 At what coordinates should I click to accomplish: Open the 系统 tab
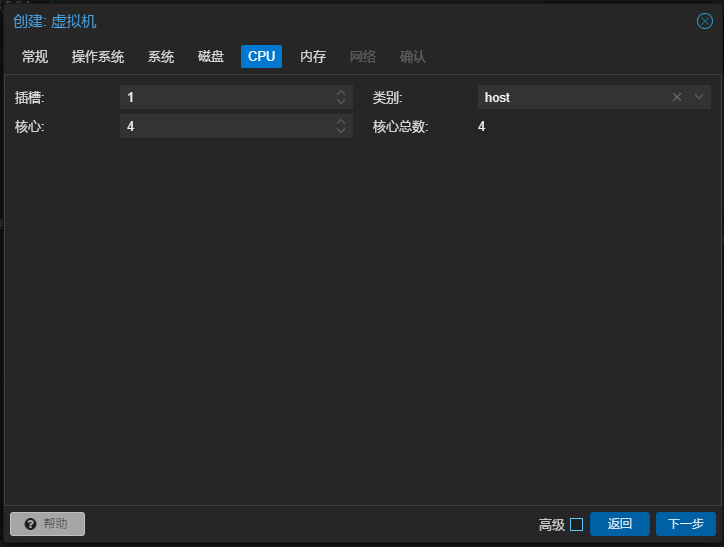coord(161,57)
